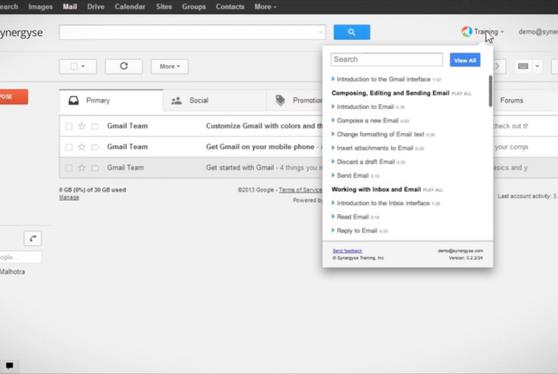This screenshot has height=374, width=558.
Task: Click the blue search magnifier button
Action: [x=352, y=32]
